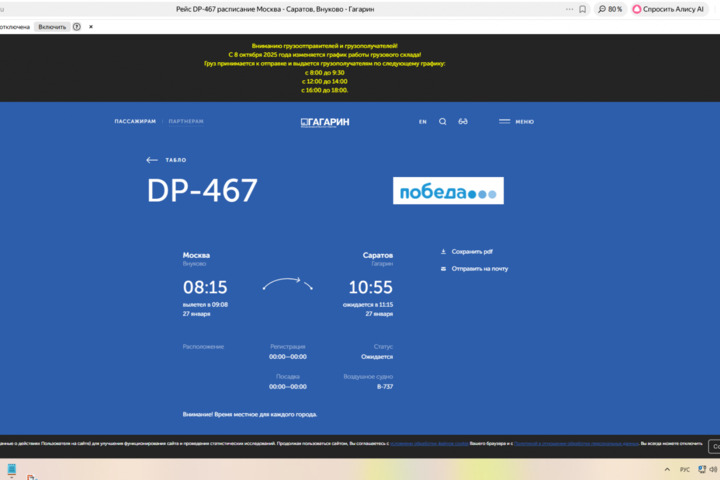Select the ПАССАЖИРАМ tab
This screenshot has height=480, width=720.
coord(135,121)
